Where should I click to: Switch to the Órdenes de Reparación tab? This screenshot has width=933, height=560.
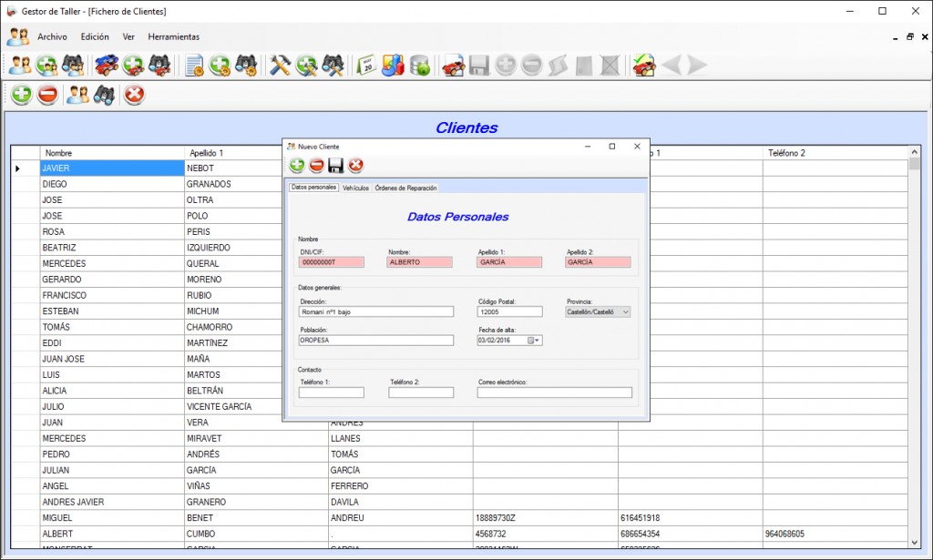coord(405,188)
